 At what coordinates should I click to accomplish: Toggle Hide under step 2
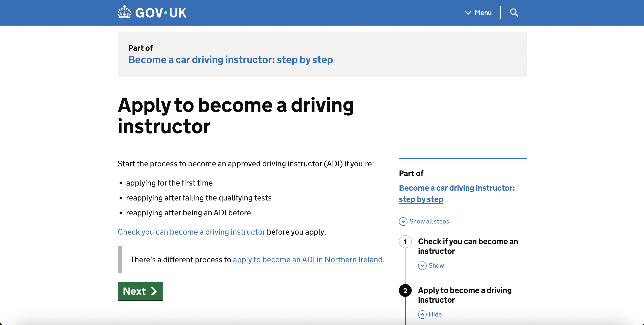(x=435, y=314)
